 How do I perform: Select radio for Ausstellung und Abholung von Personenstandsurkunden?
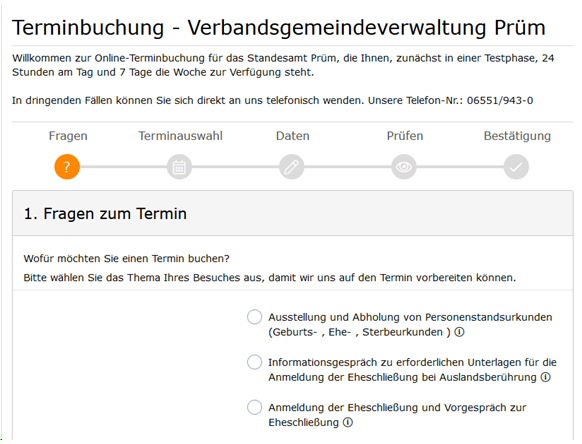[255, 317]
